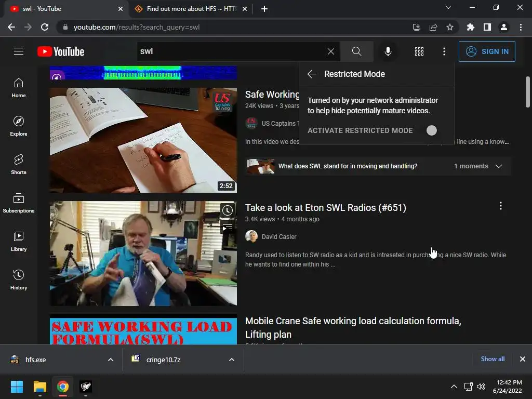The height and width of the screenshot is (399, 532).
Task: Open hfs.exe download options arrow
Action: 111,360
